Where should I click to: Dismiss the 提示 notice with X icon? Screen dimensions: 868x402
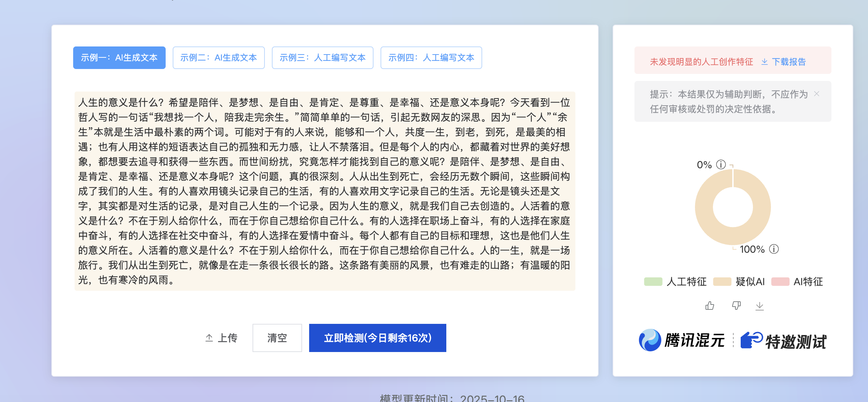[817, 94]
